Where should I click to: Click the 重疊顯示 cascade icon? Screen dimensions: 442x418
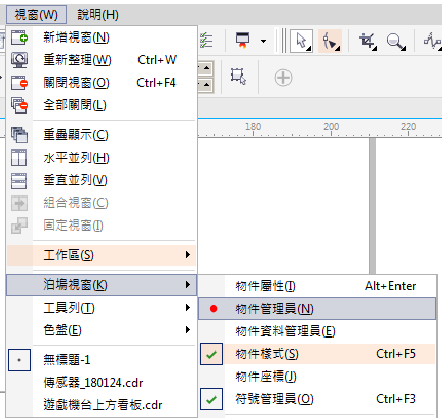click(19, 135)
